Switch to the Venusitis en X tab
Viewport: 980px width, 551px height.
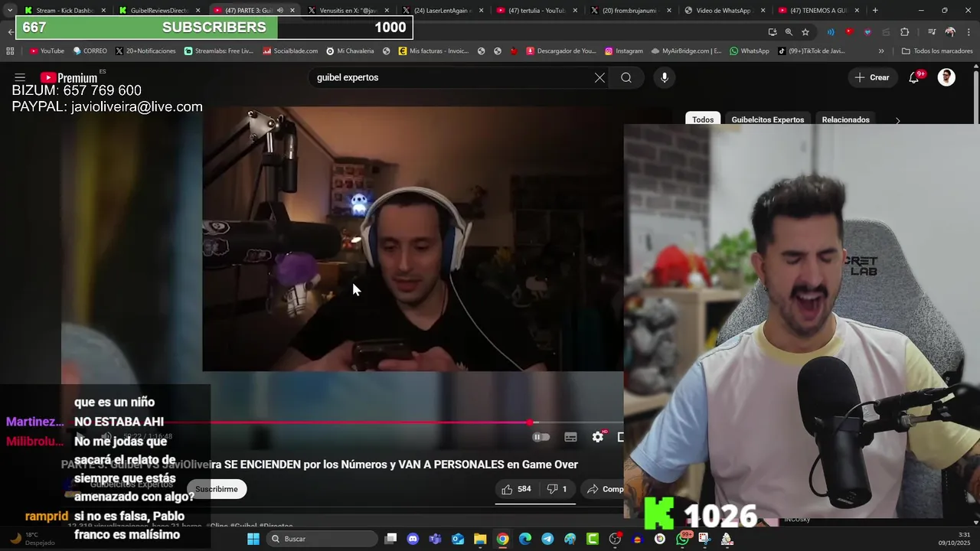click(349, 11)
